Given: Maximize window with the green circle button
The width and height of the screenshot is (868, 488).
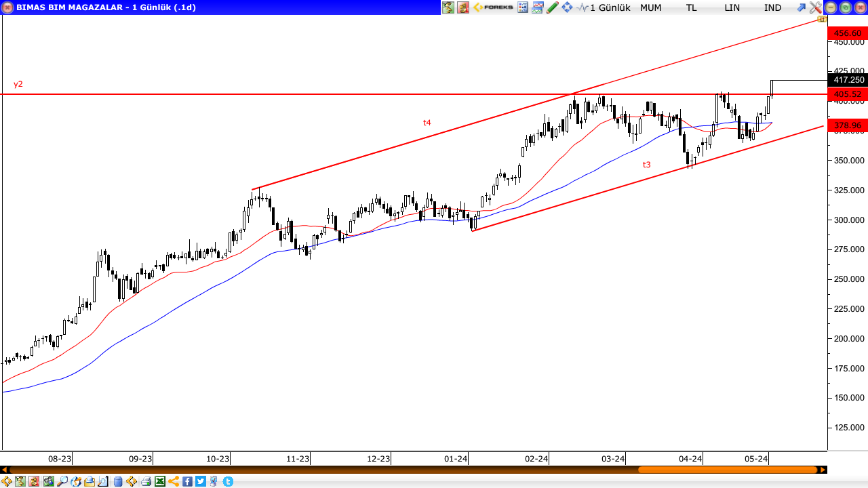Looking at the screenshot, I should 845,7.
